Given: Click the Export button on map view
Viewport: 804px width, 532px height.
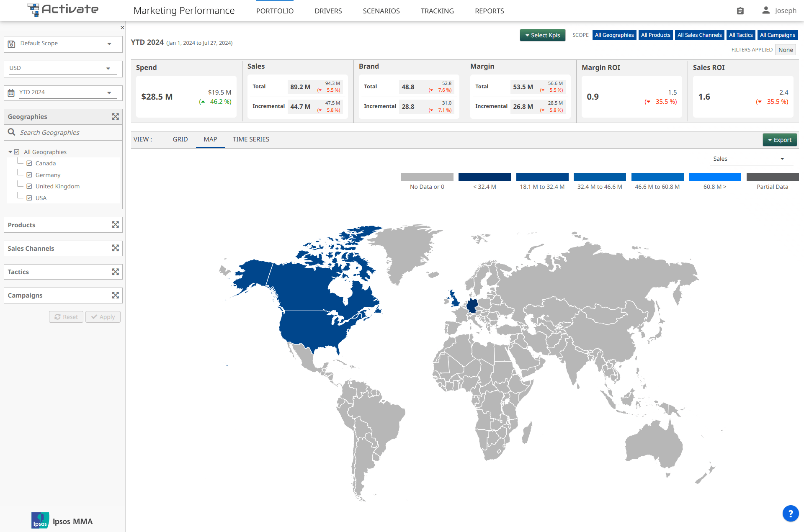Looking at the screenshot, I should click(x=779, y=139).
